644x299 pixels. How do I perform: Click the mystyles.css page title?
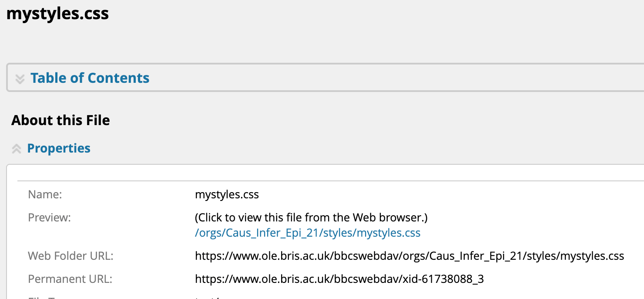(x=57, y=14)
